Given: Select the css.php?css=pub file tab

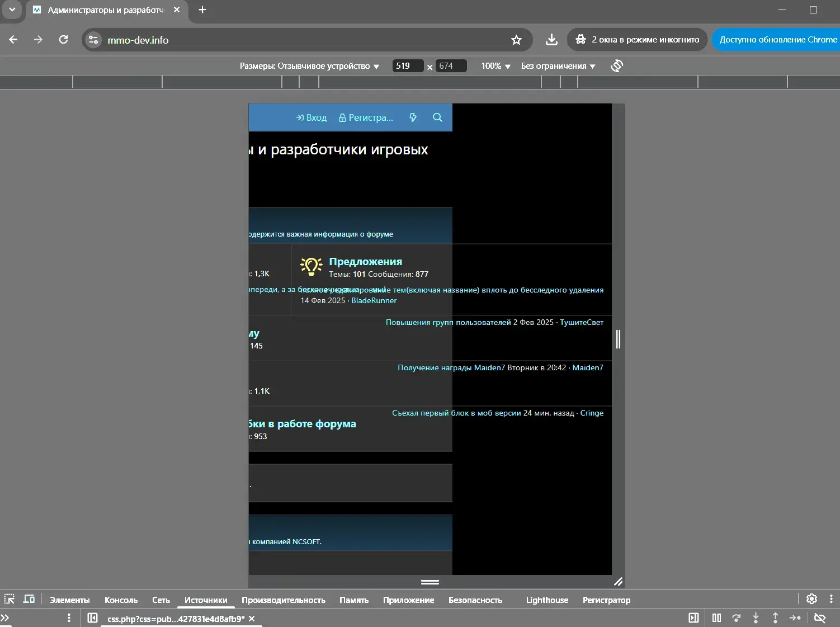Looking at the screenshot, I should click(x=176, y=619).
